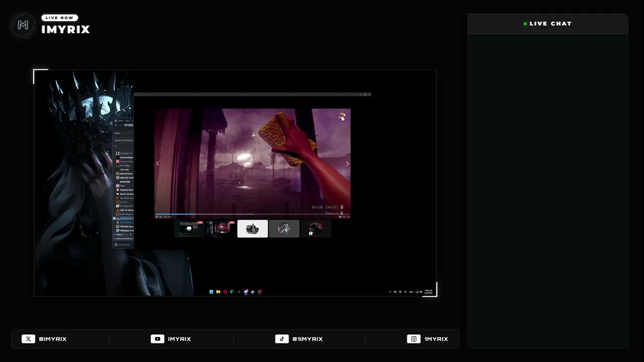Open the Steam STORE tab
Viewport: 644px width, 362px height.
[x=129, y=125]
